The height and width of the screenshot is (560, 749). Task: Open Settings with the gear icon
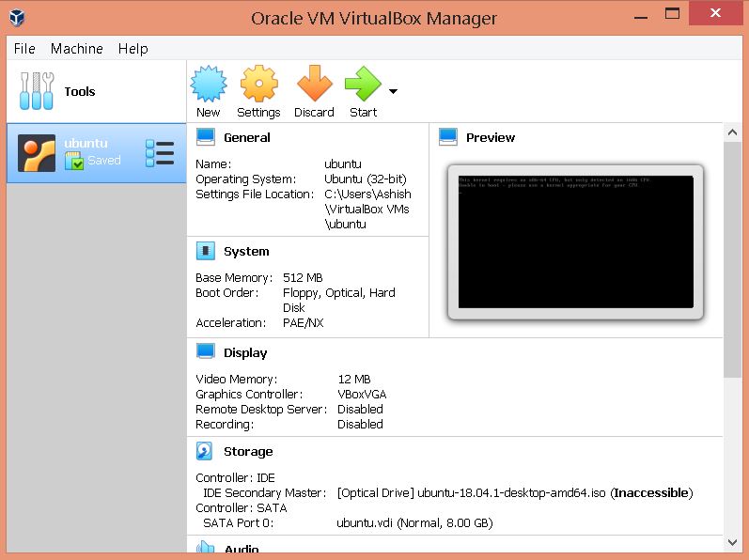258,85
